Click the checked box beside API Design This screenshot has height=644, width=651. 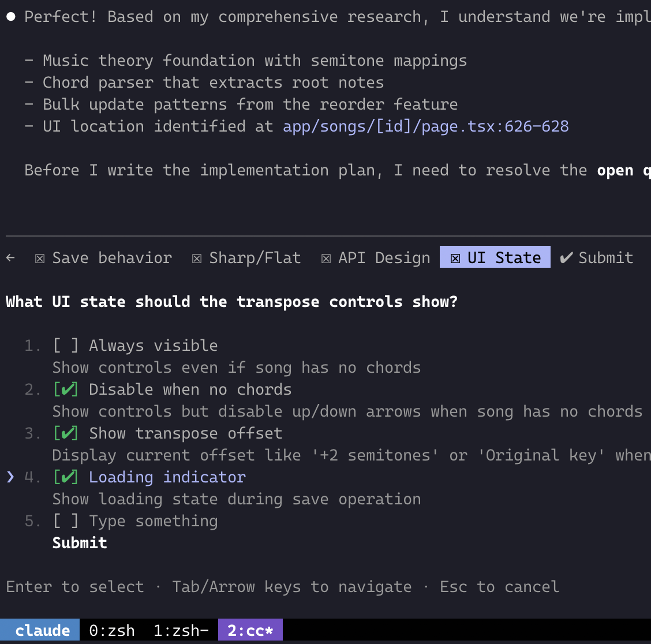[325, 258]
